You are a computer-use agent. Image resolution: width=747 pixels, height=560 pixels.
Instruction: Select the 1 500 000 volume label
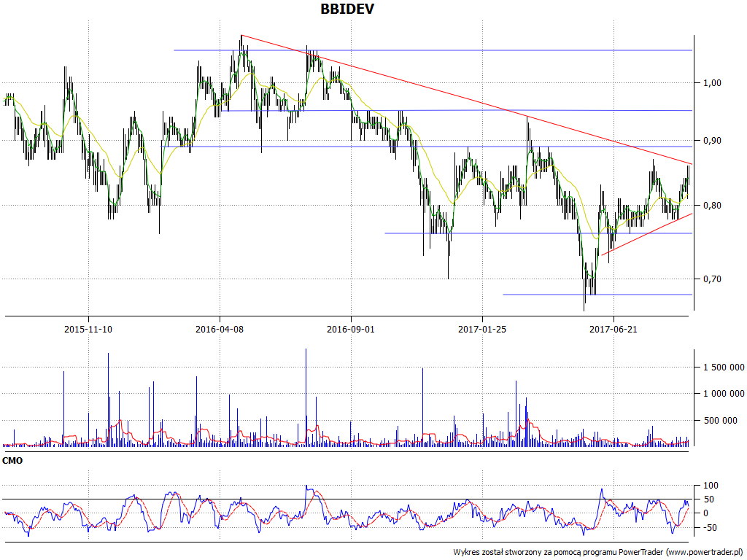[724, 367]
